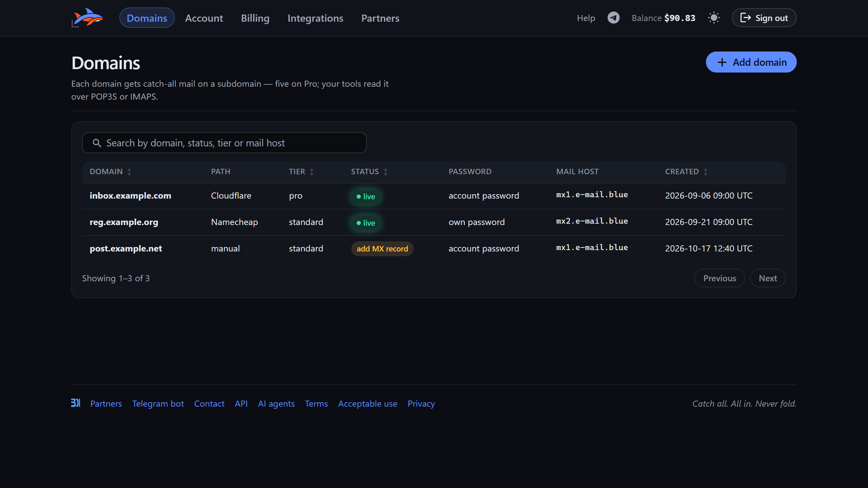
Task: Click the Password column header
Action: tap(470, 171)
